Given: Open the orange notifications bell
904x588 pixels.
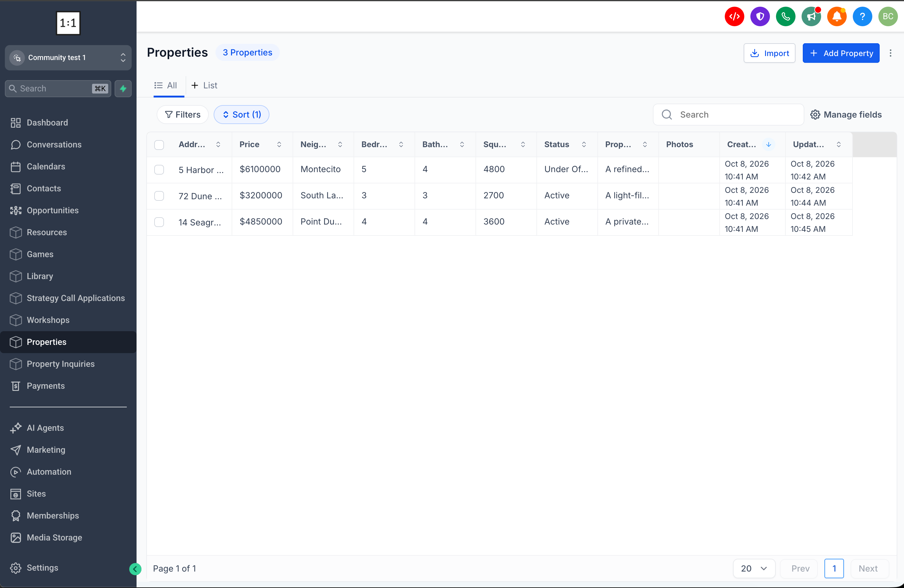Looking at the screenshot, I should point(837,17).
